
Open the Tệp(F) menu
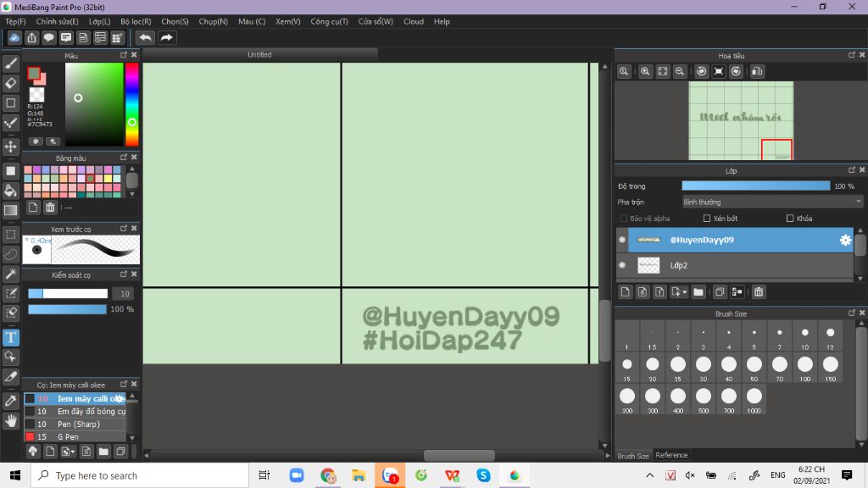15,21
